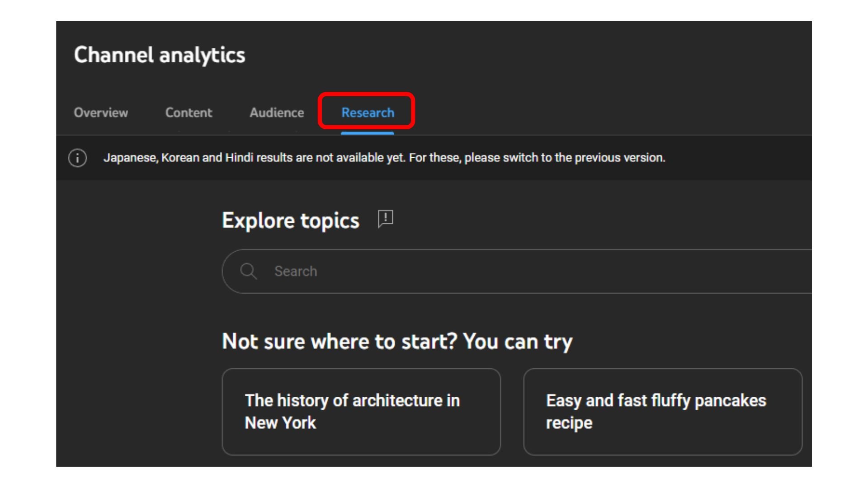The image size is (868, 488).
Task: Click the pancakes recipe card text
Action: pyautogui.click(x=656, y=411)
